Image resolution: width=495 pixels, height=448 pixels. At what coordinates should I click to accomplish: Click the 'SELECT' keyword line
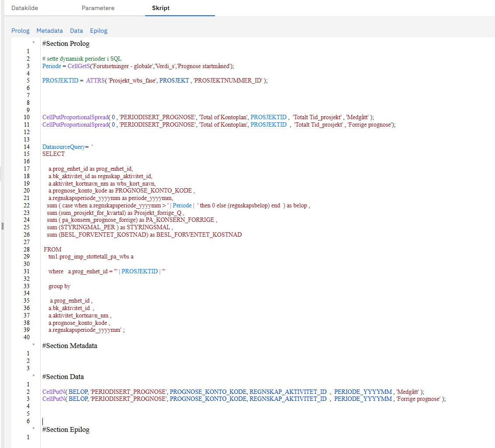coord(53,154)
